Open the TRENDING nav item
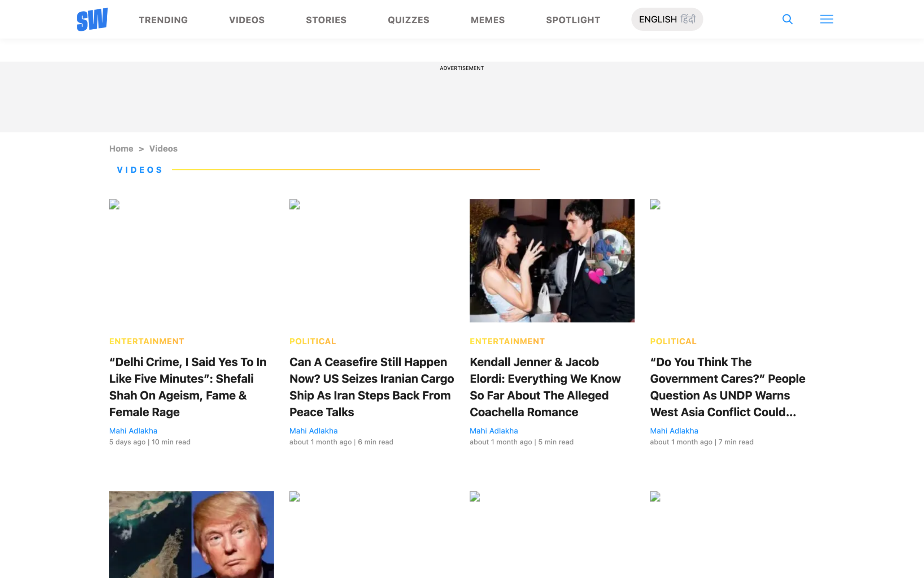This screenshot has height=578, width=924. pyautogui.click(x=163, y=20)
